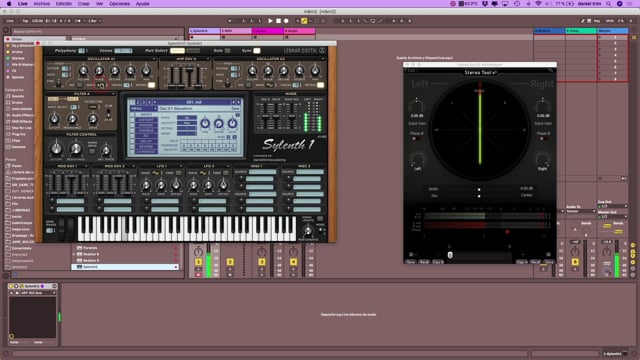Open the Sylenth1 MENU dropdown

144,109
